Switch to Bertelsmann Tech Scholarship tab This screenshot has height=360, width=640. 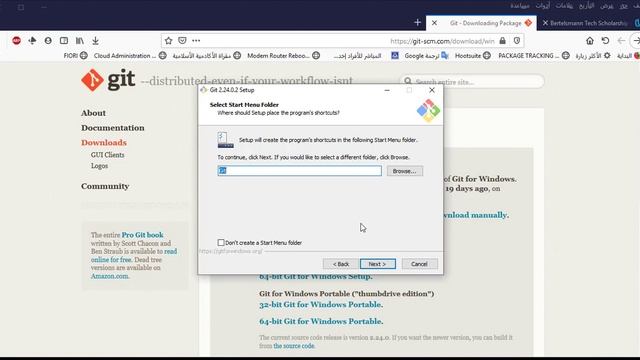click(x=588, y=23)
